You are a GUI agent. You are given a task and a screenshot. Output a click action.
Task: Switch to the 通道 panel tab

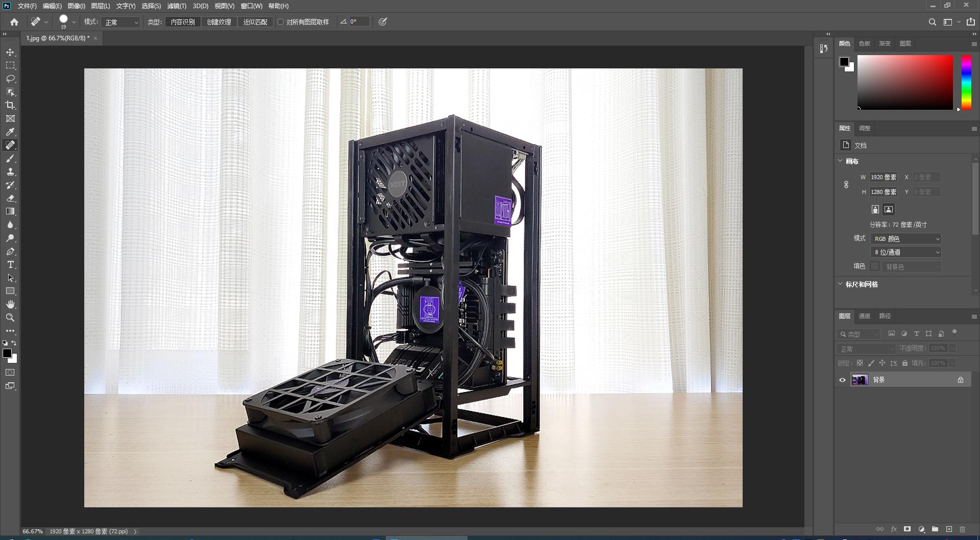[x=865, y=316]
